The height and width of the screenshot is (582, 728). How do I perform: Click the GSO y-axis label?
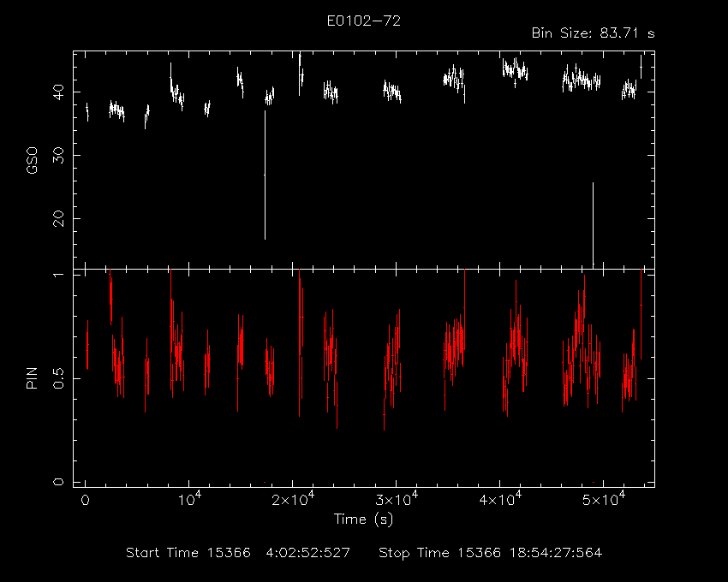pyautogui.click(x=32, y=161)
